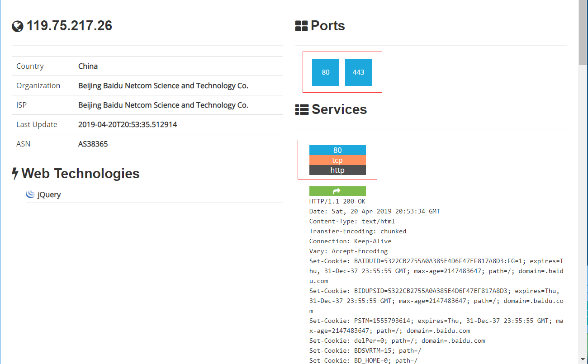Click the ISP row label
The image size is (588, 364).
21,105
